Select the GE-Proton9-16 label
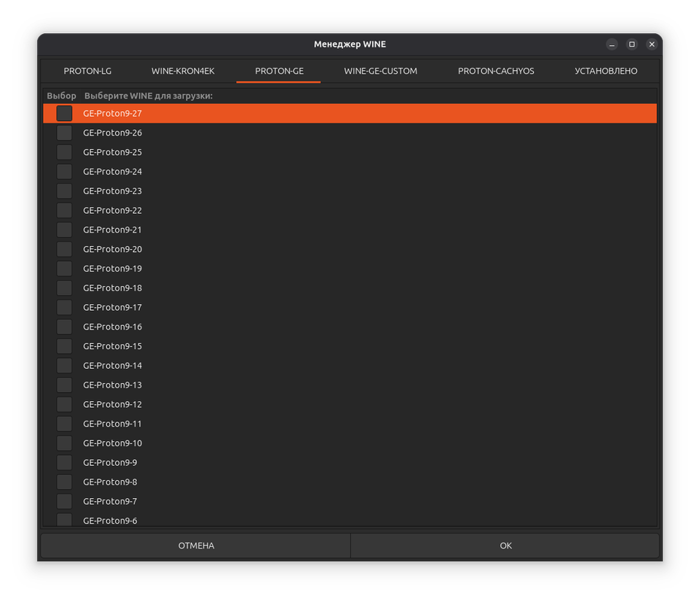The image size is (700, 602). pyautogui.click(x=113, y=327)
